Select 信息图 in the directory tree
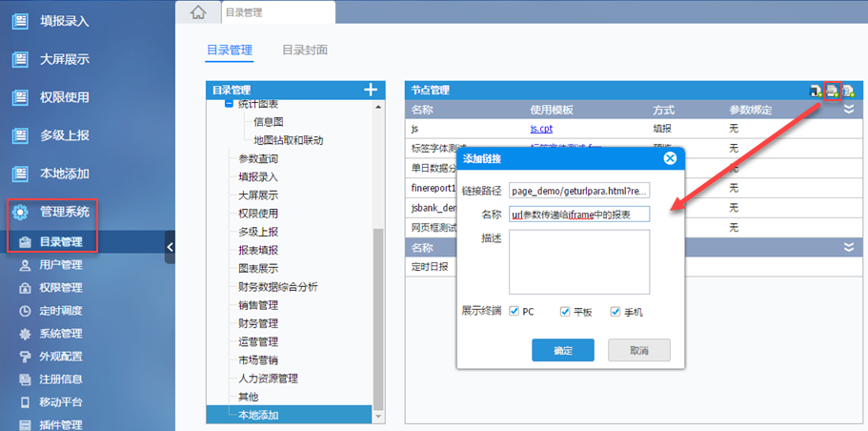Image resolution: width=868 pixels, height=431 pixels. click(x=269, y=122)
